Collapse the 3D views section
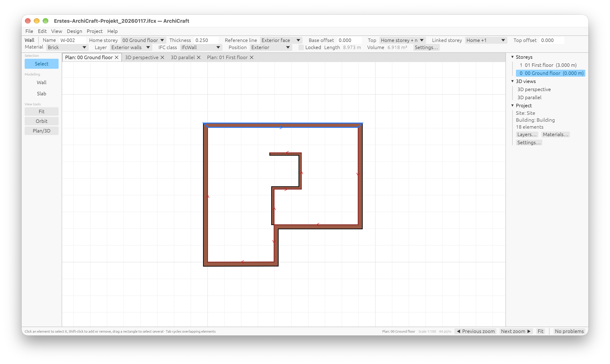610x364 pixels. tap(513, 81)
